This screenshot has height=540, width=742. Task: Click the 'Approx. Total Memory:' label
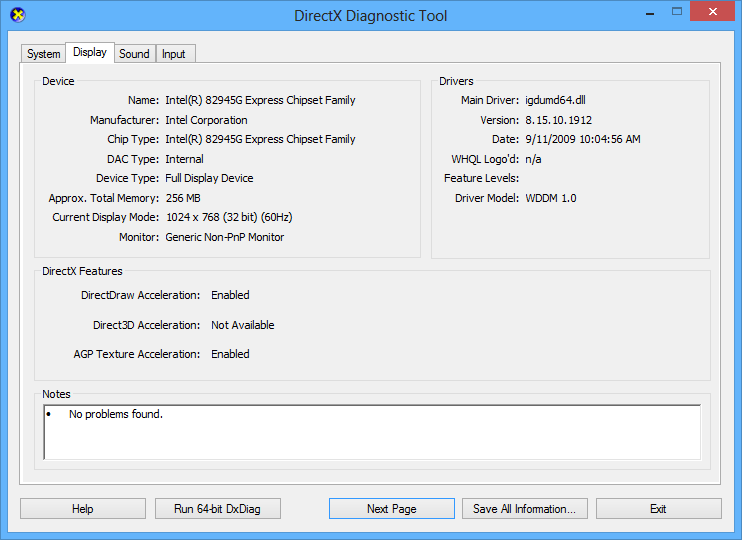click(x=104, y=198)
